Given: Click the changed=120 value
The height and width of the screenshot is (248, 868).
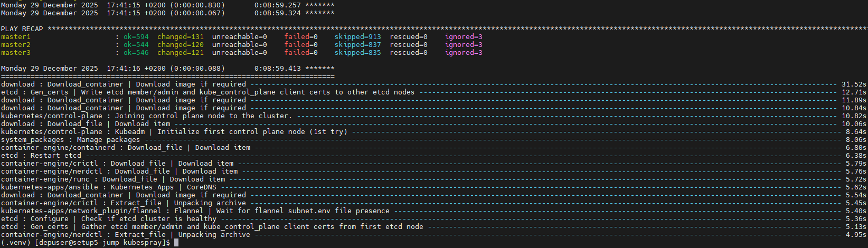Looking at the screenshot, I should point(181,45).
